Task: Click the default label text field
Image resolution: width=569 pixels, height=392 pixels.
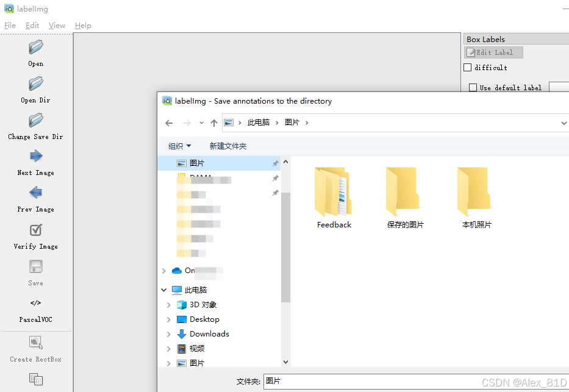Action: pos(559,87)
